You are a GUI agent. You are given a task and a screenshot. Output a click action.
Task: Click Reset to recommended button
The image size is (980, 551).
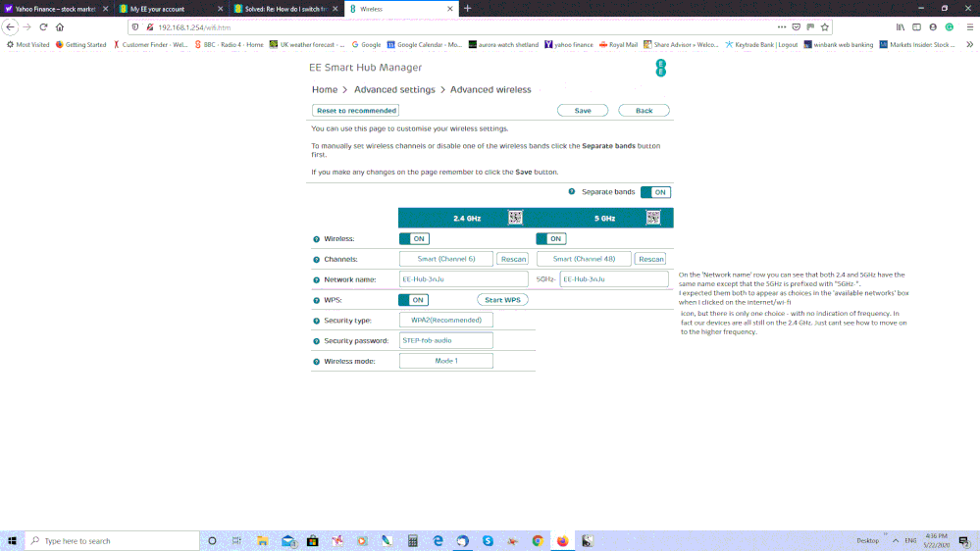(356, 111)
